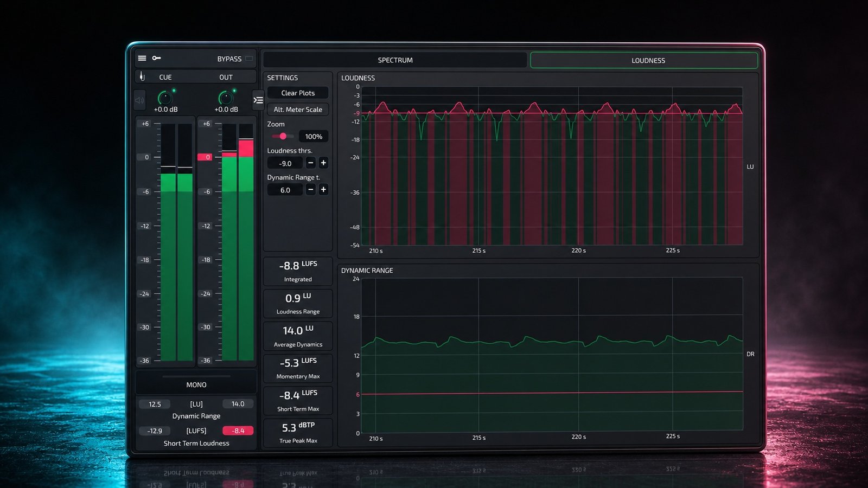Viewport: 868px width, 488px height.
Task: Click the OUT gain knob
Action: coord(226,98)
